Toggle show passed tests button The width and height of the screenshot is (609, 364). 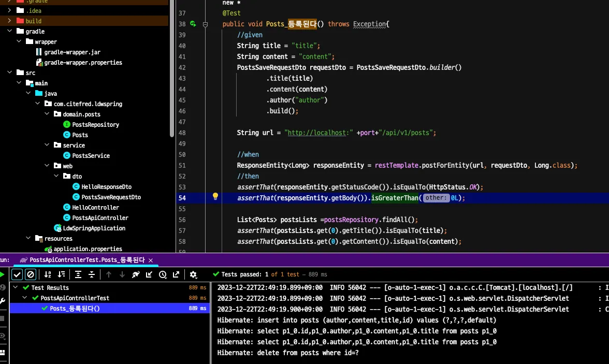(17, 274)
